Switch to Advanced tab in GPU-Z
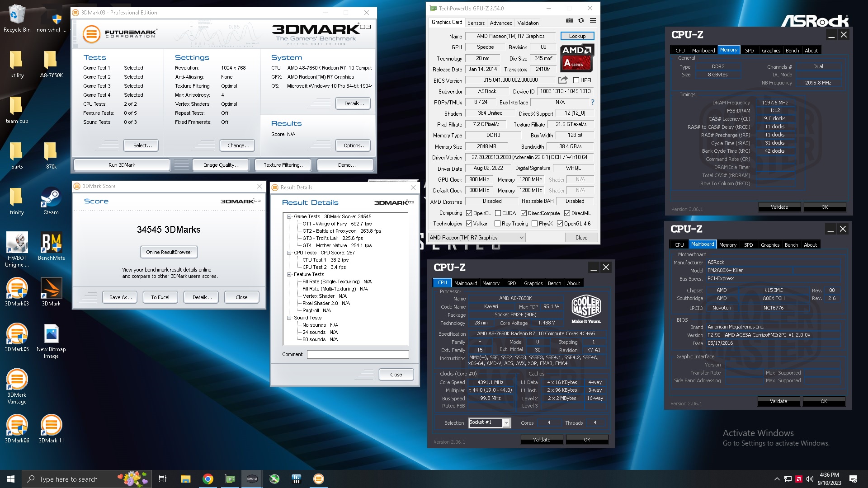The image size is (868, 488). [501, 23]
